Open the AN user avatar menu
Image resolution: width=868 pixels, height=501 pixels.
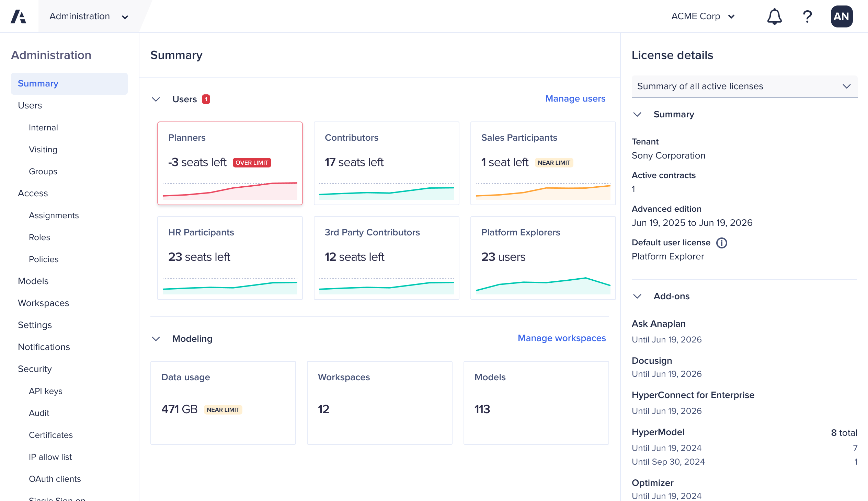click(841, 16)
